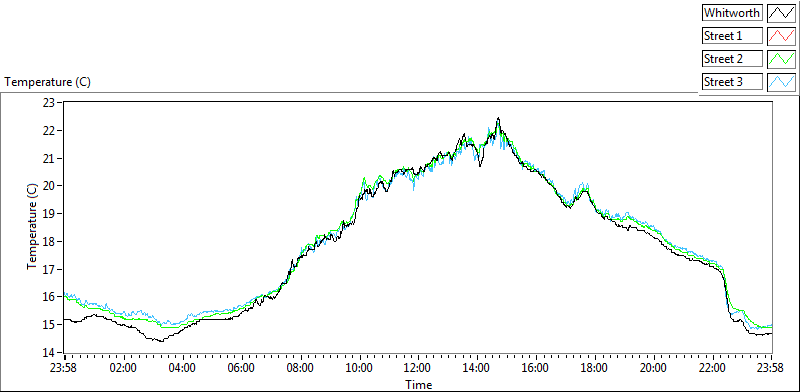The height and width of the screenshot is (392, 800).
Task: Click the 10:00 time axis label
Action: tap(360, 368)
